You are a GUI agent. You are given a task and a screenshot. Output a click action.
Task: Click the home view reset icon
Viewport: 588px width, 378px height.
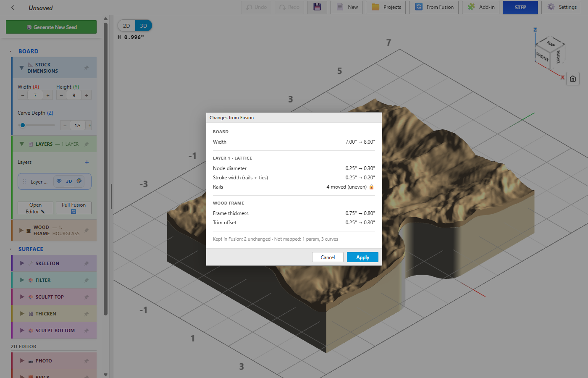point(573,79)
